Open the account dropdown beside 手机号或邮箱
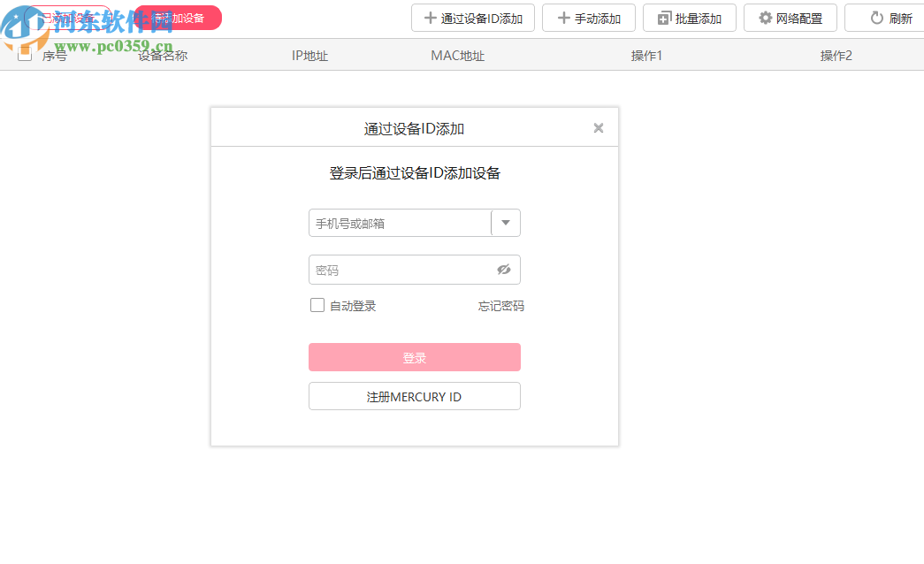Screen dimensions: 924x564 point(505,223)
